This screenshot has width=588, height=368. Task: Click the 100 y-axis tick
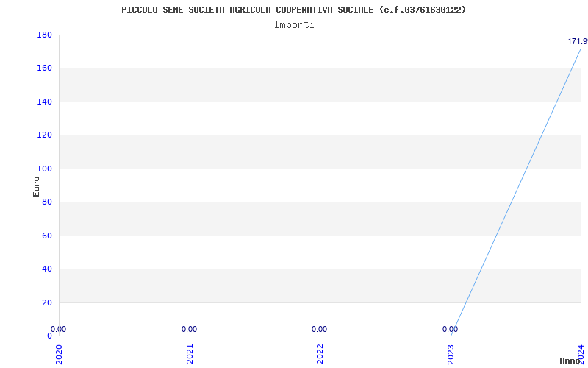44,169
